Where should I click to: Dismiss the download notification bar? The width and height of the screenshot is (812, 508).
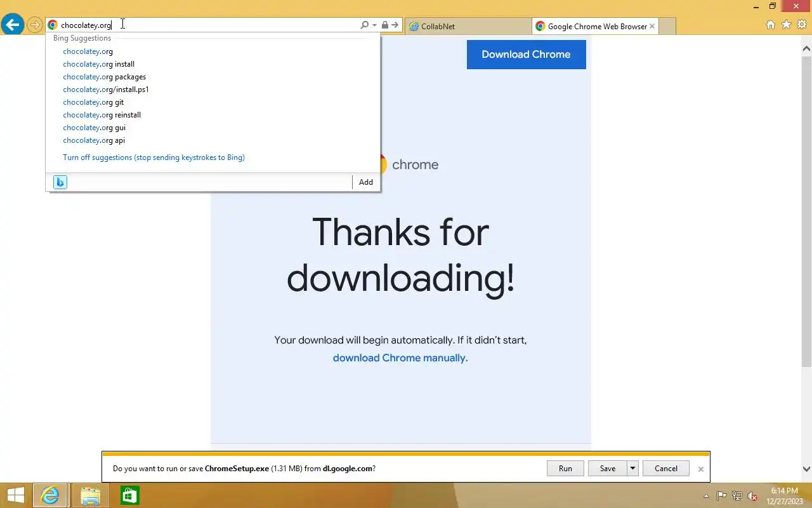(x=701, y=469)
